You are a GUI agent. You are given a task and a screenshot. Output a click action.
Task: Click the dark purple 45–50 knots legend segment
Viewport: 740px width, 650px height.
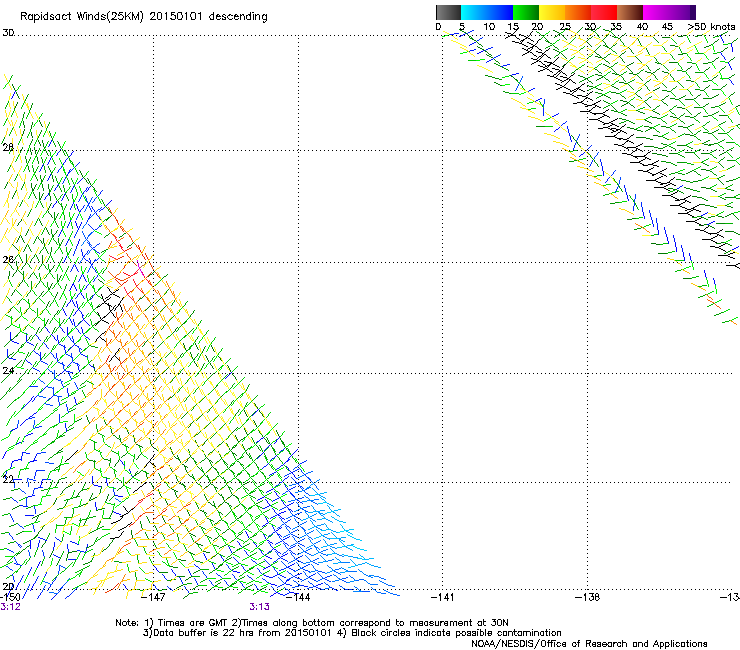click(682, 12)
